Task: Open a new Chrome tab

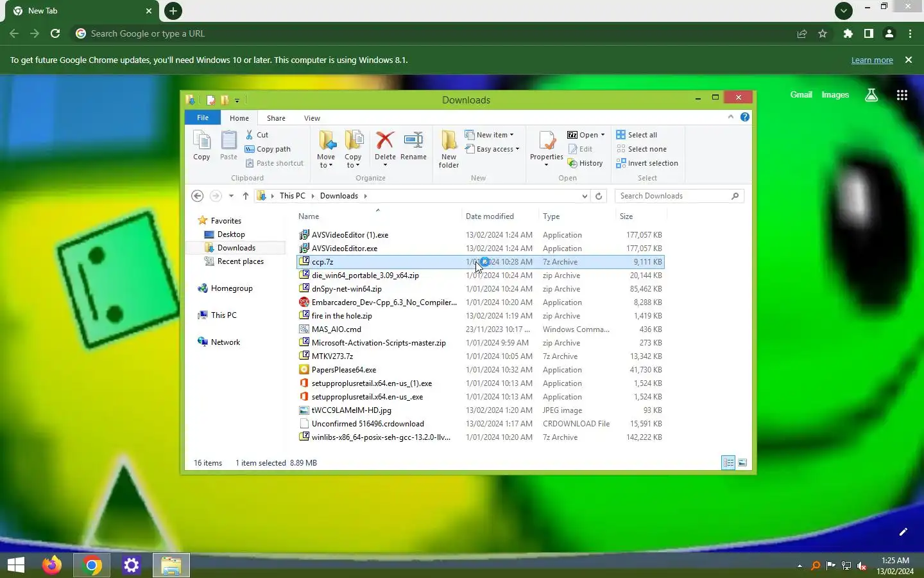Action: tap(173, 11)
